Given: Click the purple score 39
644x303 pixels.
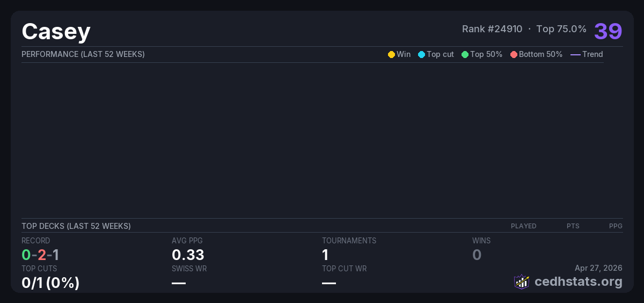Looking at the screenshot, I should click(x=608, y=31).
